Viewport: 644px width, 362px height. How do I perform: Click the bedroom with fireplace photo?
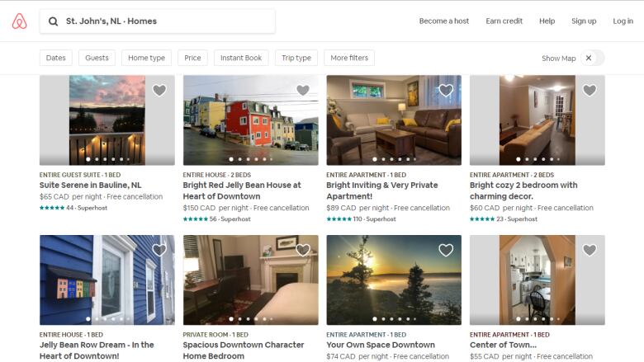[x=250, y=280]
